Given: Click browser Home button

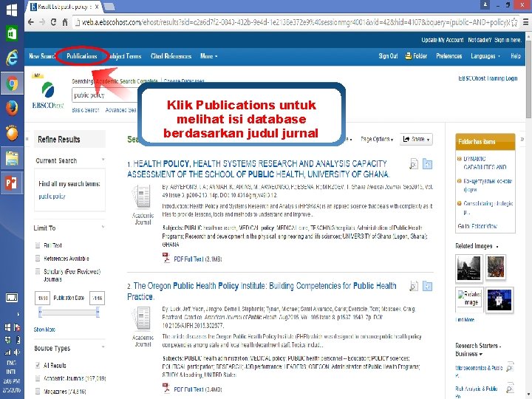Looking at the screenshot, I should pyautogui.click(x=65, y=22).
